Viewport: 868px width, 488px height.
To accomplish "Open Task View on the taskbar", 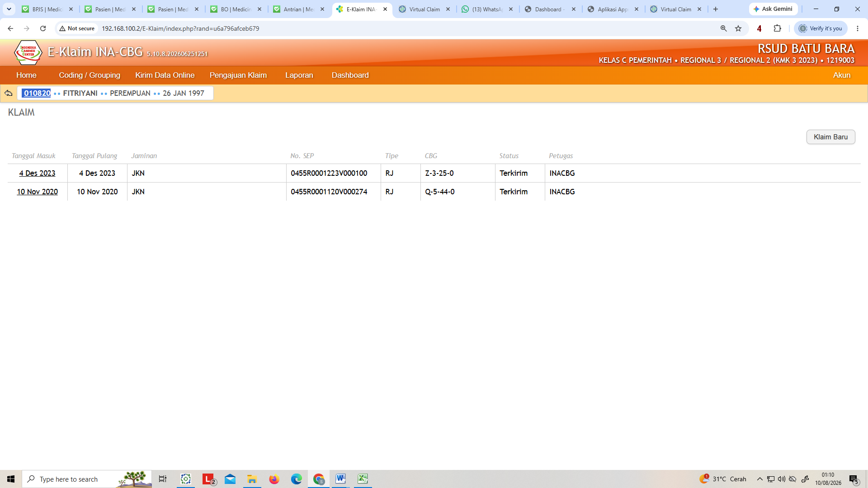I will [163, 479].
